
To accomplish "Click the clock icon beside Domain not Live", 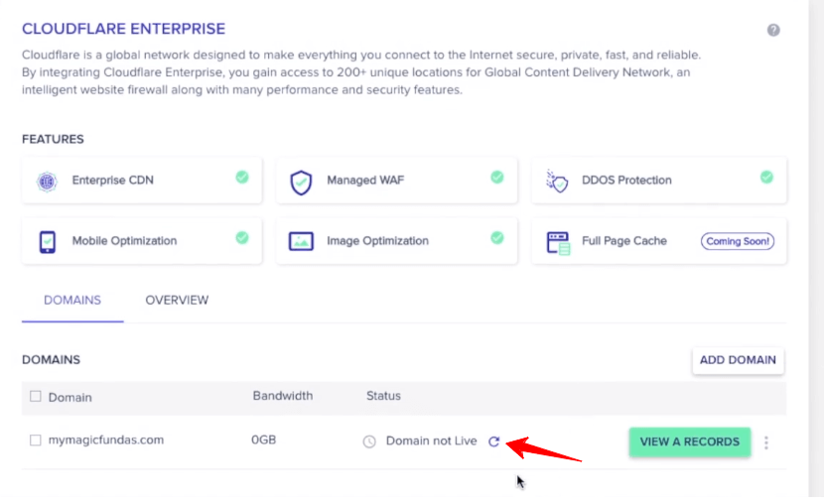I will coord(369,441).
